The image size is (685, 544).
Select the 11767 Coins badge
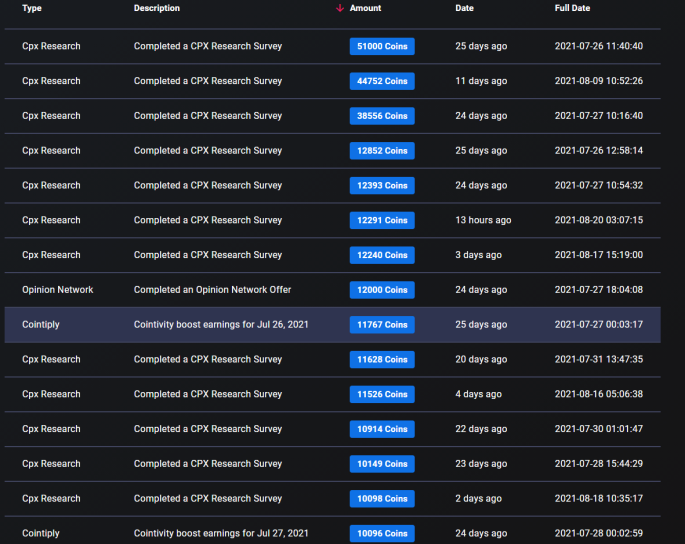(x=382, y=325)
